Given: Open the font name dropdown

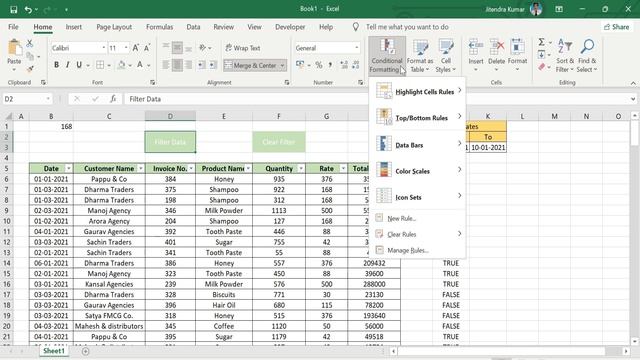Looking at the screenshot, I should 103,48.
